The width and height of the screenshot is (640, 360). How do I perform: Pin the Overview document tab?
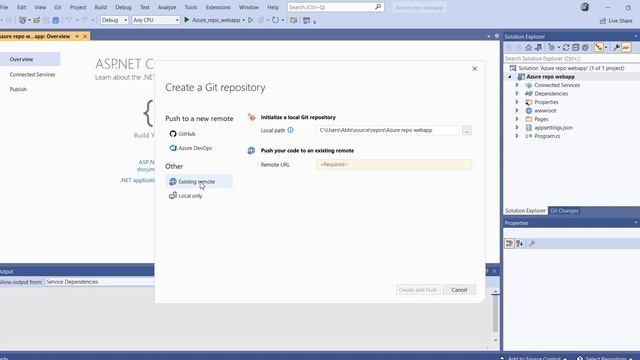(x=77, y=36)
